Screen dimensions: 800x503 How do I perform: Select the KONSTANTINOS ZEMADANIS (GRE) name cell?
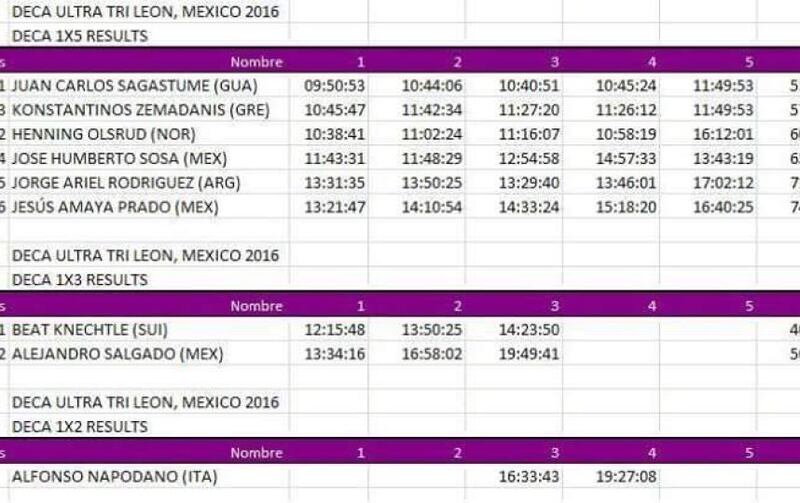point(149,110)
